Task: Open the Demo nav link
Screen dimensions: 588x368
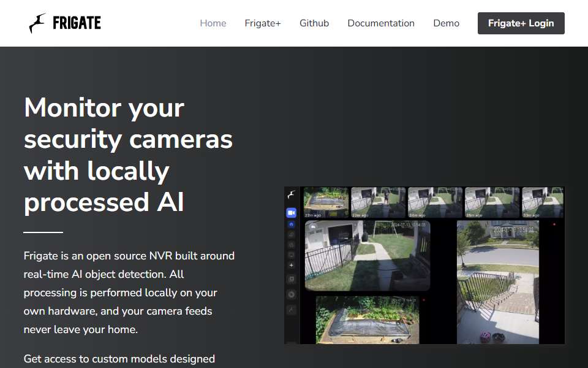Action: 446,23
